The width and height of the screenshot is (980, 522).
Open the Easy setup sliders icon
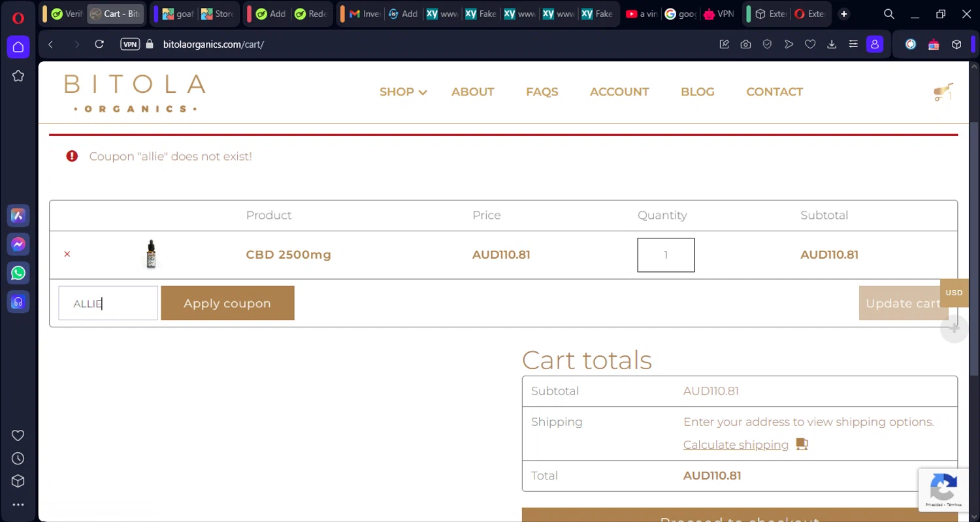[x=853, y=44]
